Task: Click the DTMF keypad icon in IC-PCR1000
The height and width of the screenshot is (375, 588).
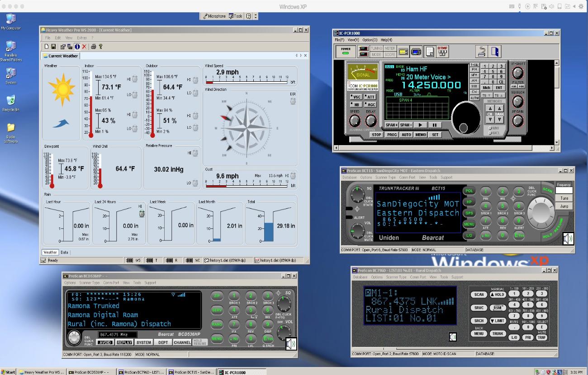Action: click(443, 52)
